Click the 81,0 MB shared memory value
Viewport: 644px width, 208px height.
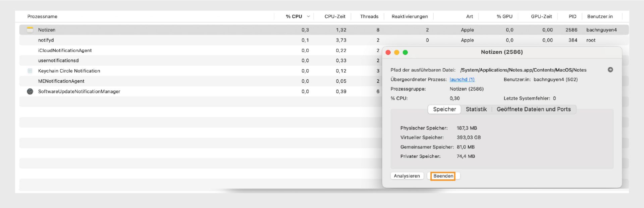pos(466,147)
